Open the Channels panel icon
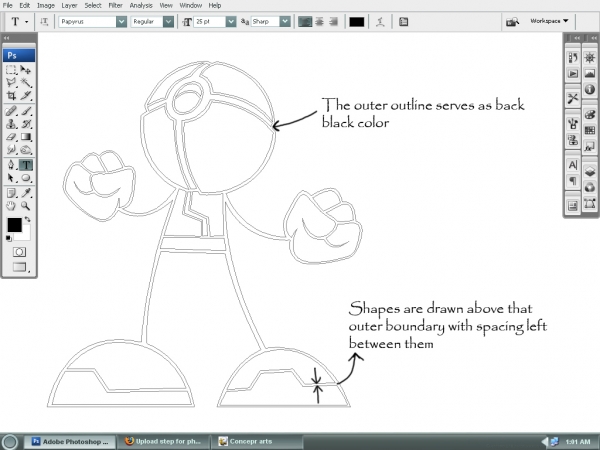600x450 pixels. [590, 187]
